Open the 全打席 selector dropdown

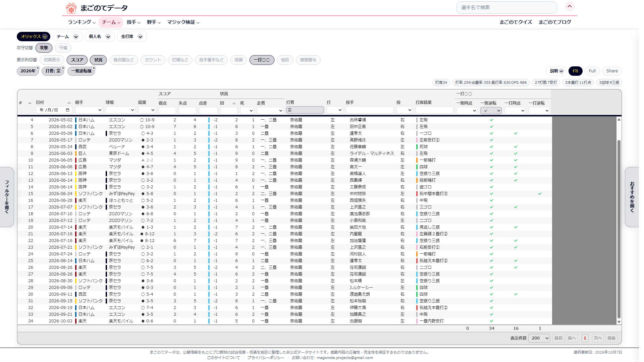pos(132,37)
